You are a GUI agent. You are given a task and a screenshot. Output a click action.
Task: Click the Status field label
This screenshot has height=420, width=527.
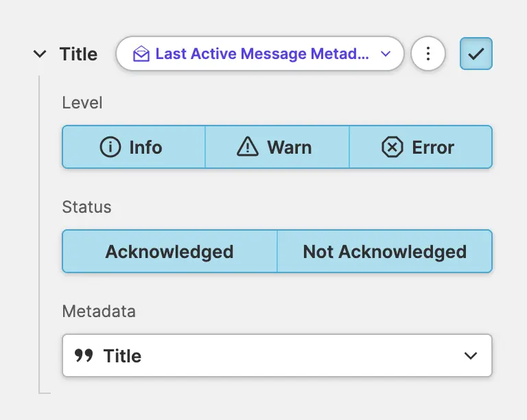pos(86,207)
